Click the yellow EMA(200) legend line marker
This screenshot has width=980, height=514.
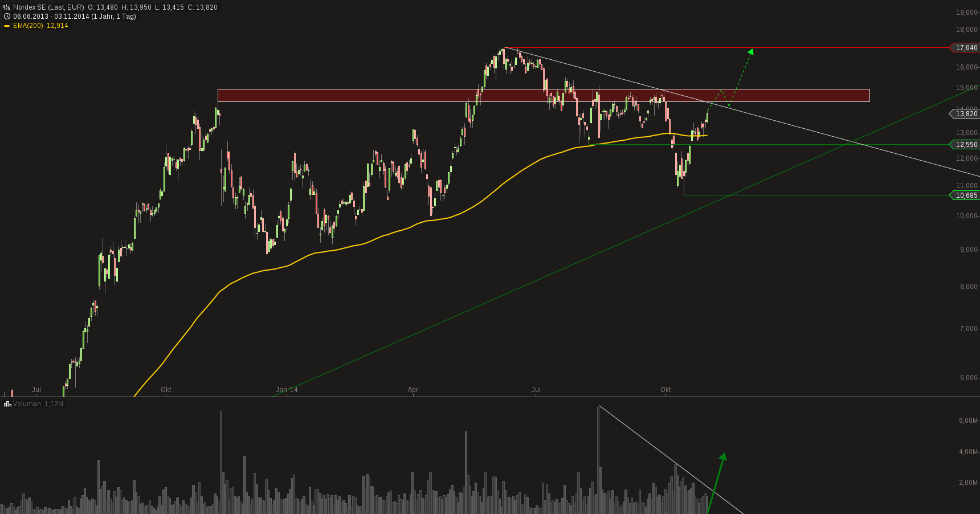tap(7, 26)
